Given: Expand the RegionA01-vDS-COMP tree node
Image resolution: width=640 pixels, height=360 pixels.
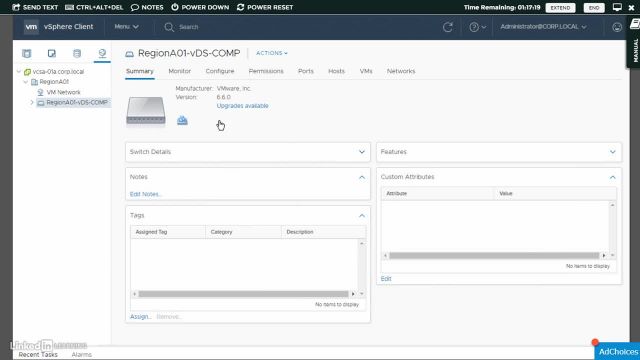Looking at the screenshot, I should pyautogui.click(x=32, y=102).
